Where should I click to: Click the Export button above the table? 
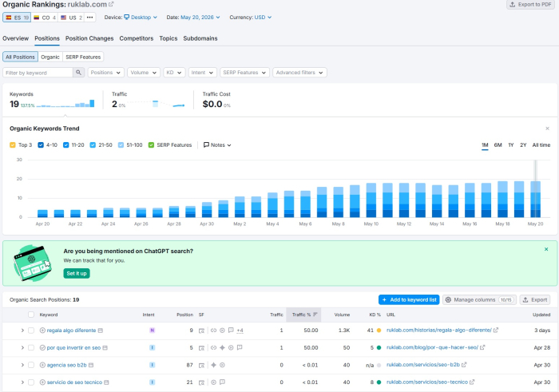tap(535, 299)
